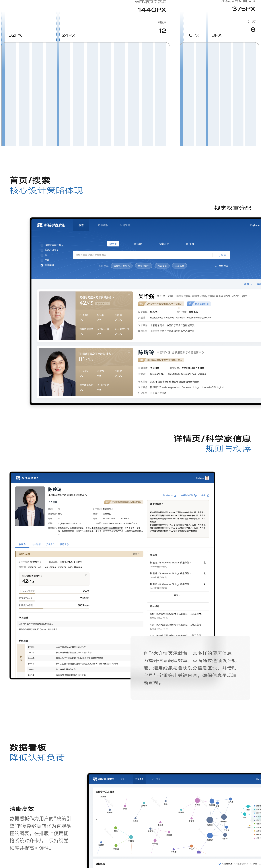This screenshot has height=868, width=261.
Task: Click the scientist name search input field
Action: pyautogui.click(x=142, y=255)
